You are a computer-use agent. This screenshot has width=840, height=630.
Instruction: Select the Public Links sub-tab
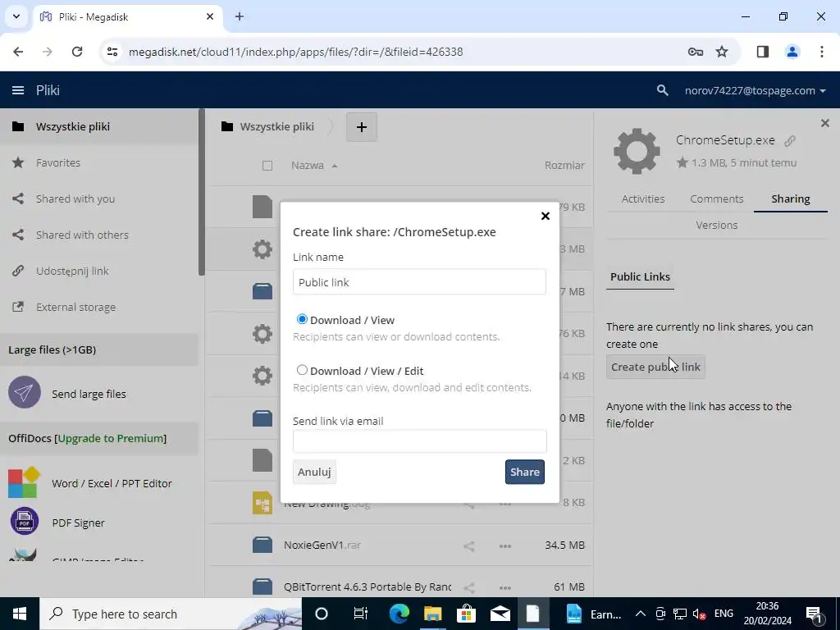coord(640,277)
